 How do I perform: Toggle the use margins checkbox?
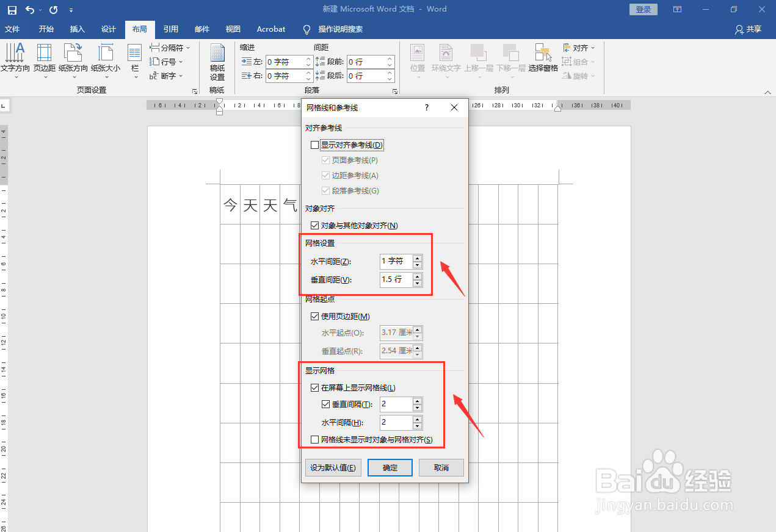[x=315, y=317]
